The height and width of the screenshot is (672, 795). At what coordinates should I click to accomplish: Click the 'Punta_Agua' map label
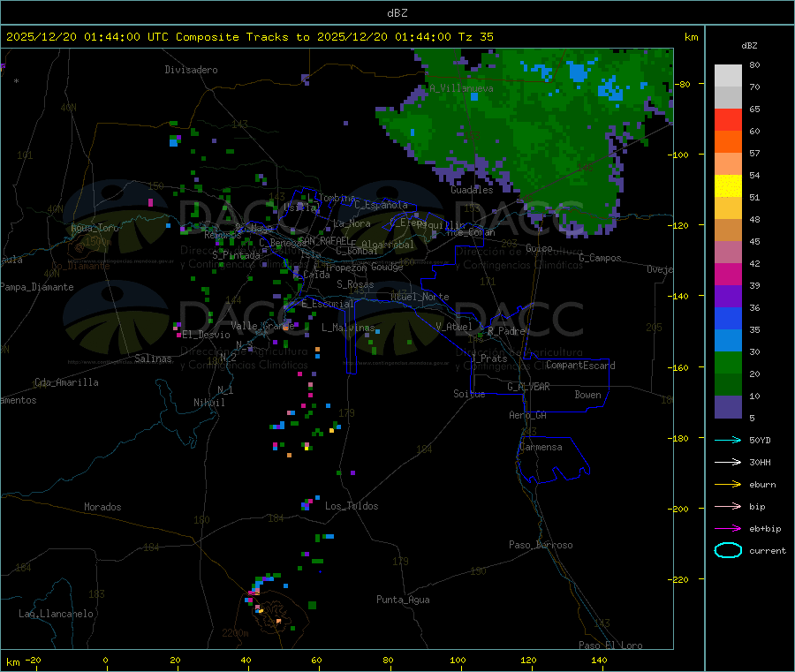tap(403, 600)
